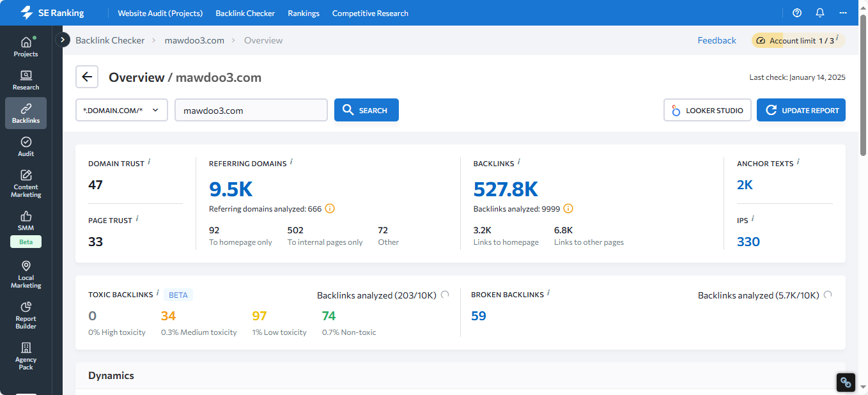
Task: Open the three-dots more menu in header
Action: (x=843, y=13)
